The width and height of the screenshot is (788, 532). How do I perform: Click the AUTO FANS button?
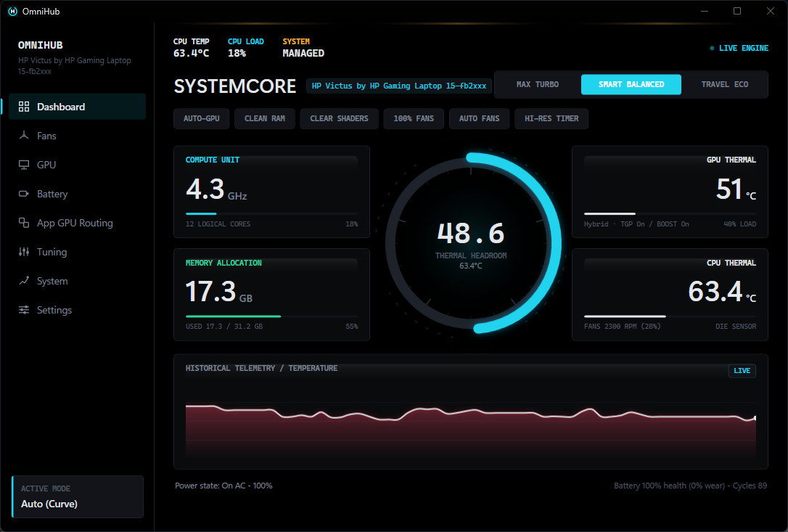click(480, 119)
